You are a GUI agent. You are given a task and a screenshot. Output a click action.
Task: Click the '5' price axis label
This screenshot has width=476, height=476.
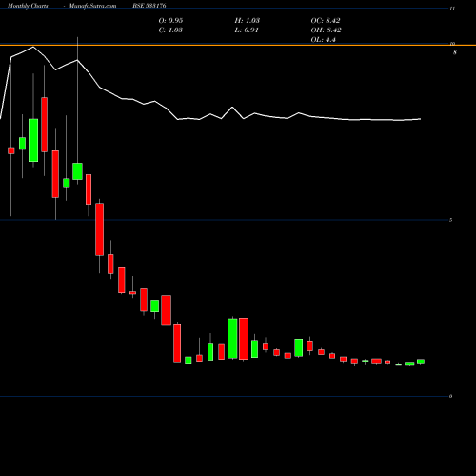click(451, 220)
